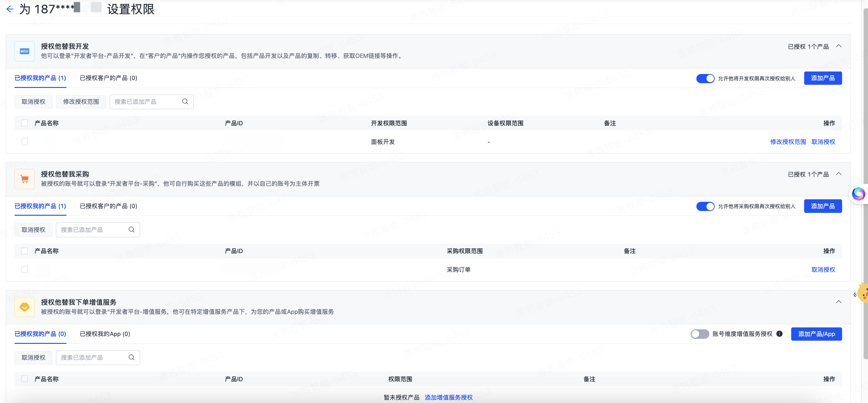Click search icon in development product search box

185,102
